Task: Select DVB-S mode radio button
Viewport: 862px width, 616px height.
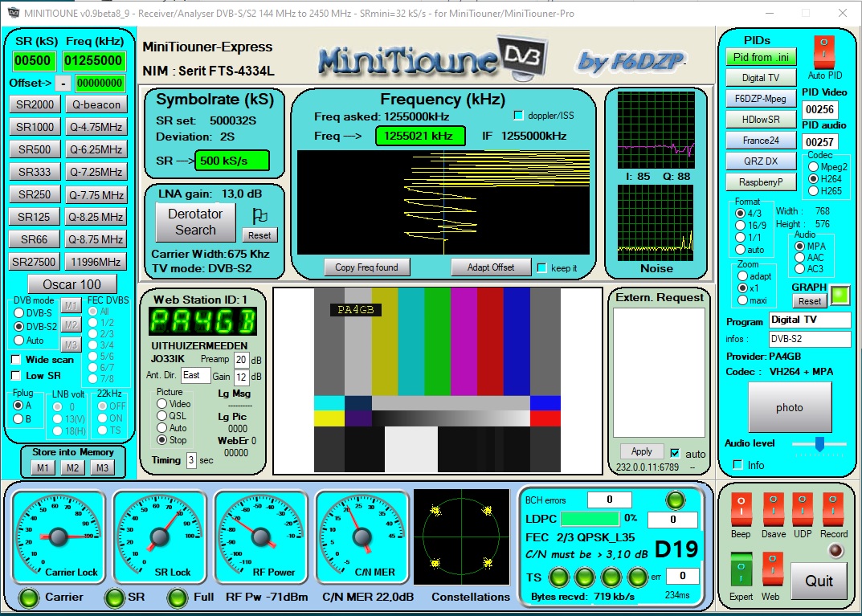Action: coord(18,312)
